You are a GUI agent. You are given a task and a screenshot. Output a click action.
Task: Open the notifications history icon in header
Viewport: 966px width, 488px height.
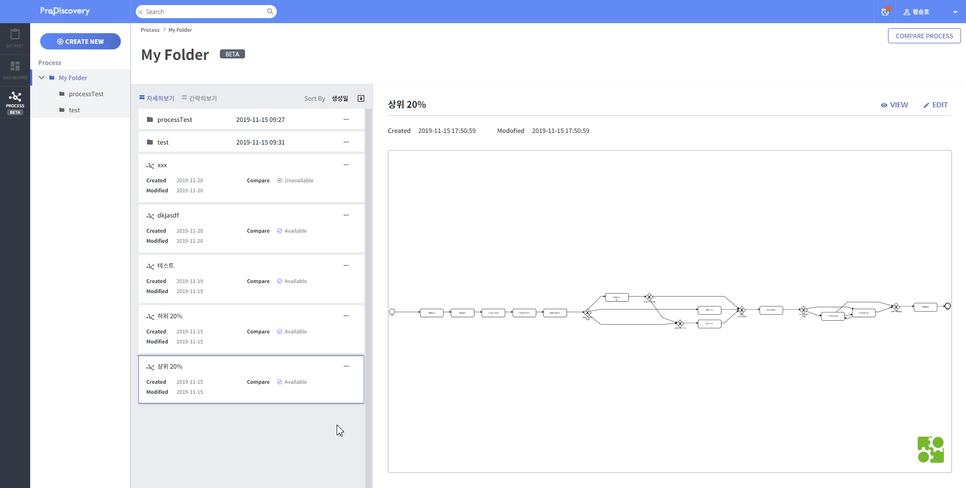tap(885, 12)
